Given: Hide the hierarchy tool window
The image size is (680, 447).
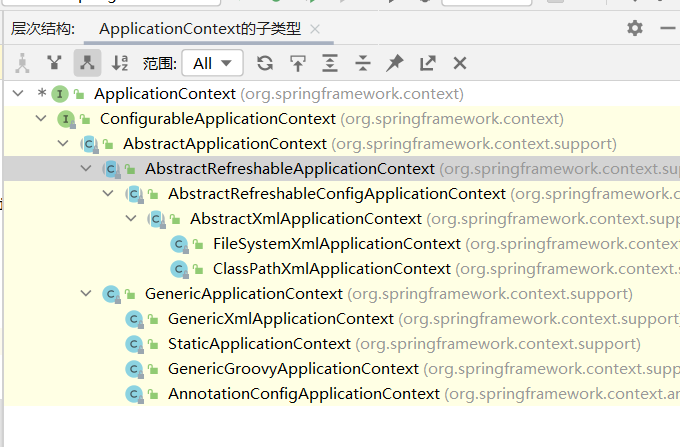Looking at the screenshot, I should click(x=668, y=29).
